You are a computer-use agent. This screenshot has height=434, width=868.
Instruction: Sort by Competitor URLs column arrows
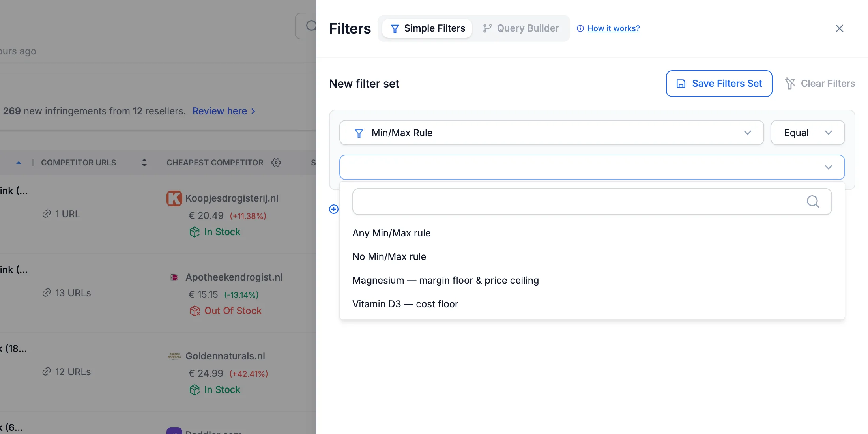(144, 163)
